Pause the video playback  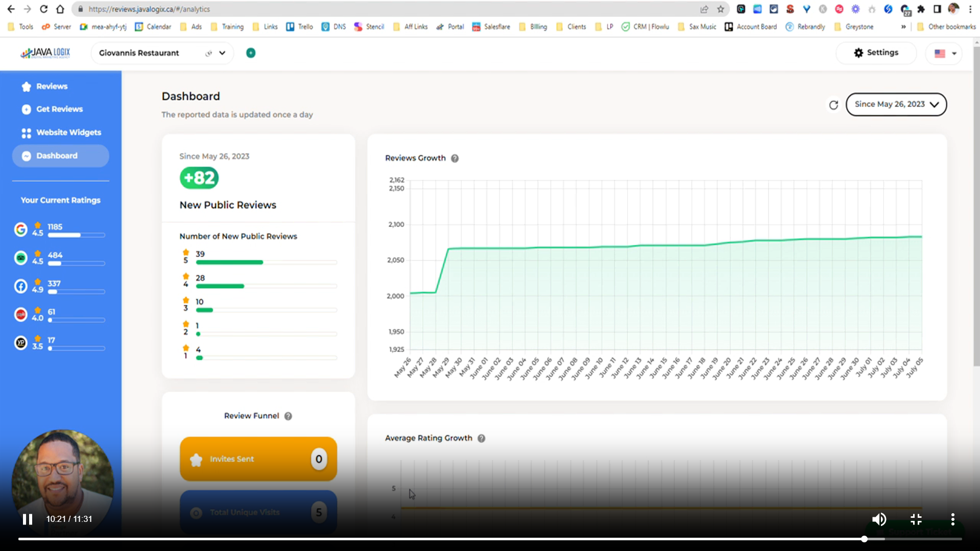[28, 519]
